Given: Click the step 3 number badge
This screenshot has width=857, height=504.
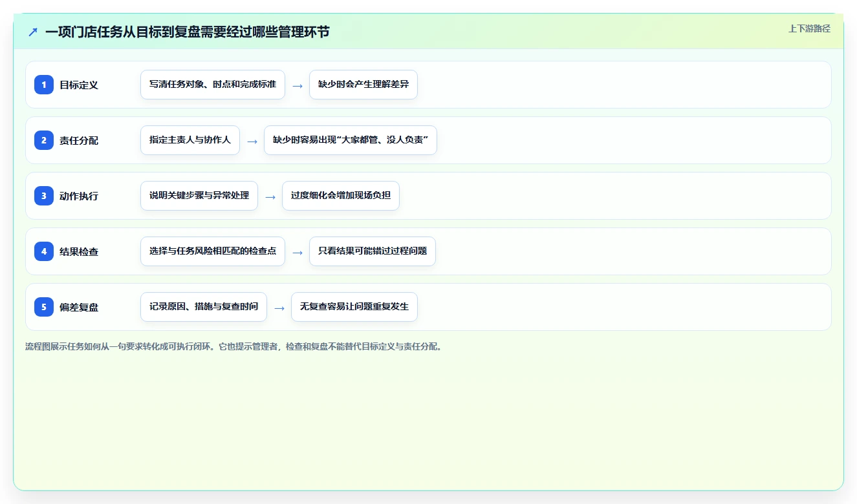Looking at the screenshot, I should (44, 196).
